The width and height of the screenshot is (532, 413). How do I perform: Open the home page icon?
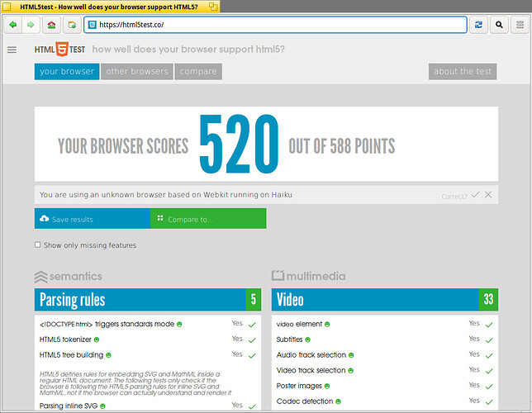(51, 25)
